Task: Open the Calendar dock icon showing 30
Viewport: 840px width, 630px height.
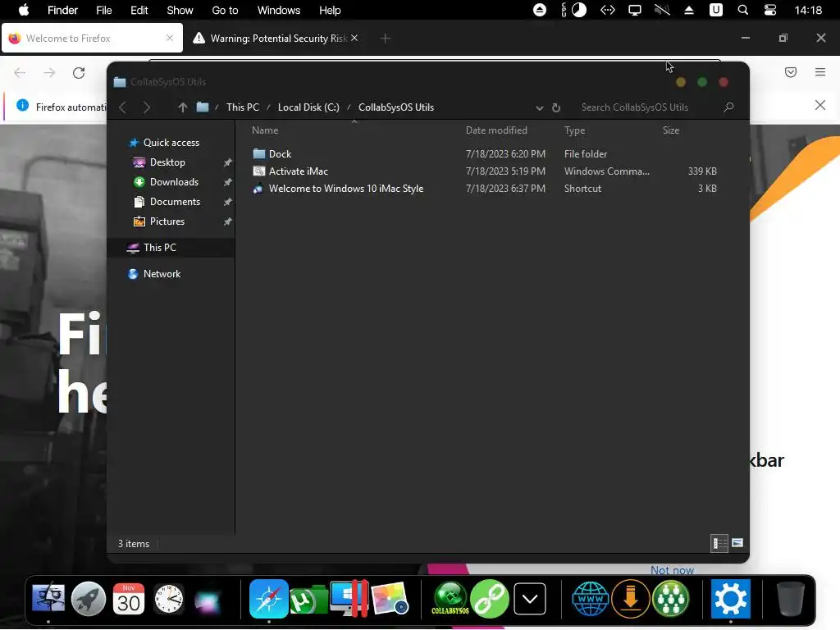Action: pos(129,598)
